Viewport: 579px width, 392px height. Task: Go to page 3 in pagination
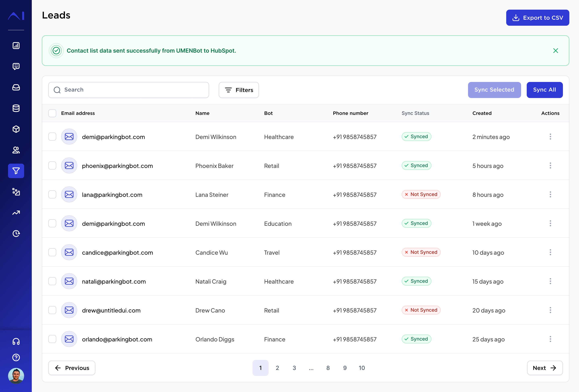tap(294, 368)
